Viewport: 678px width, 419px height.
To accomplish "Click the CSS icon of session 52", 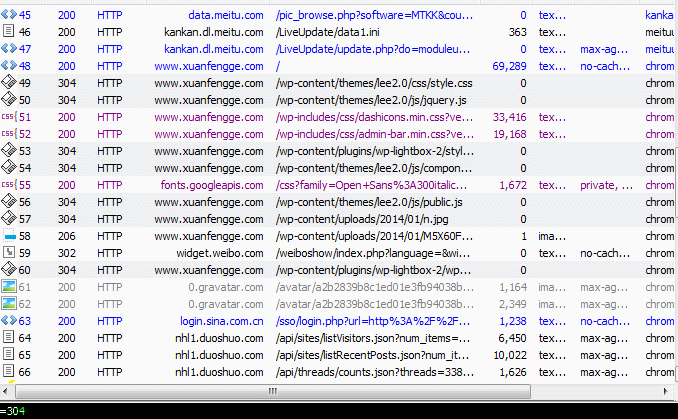I will (x=9, y=134).
